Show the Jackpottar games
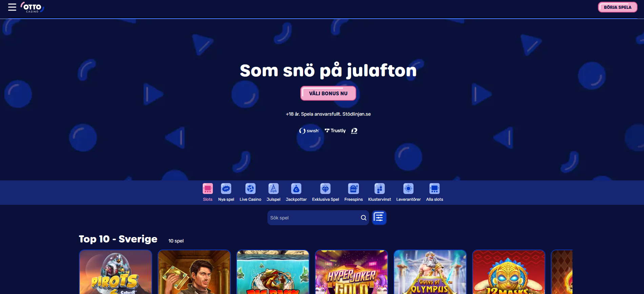Screen dimensions: 644x294 coord(296,192)
